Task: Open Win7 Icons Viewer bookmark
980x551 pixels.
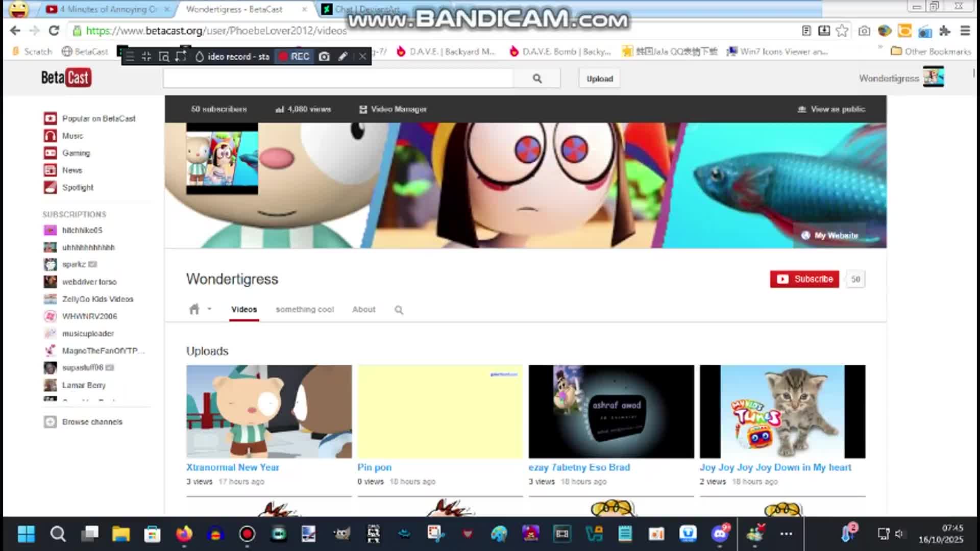Action: coord(777,52)
